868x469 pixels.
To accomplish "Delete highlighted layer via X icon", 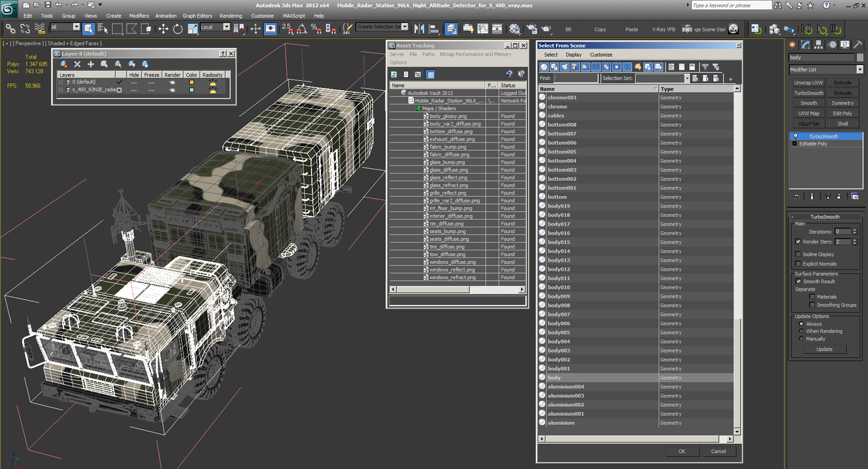I will pyautogui.click(x=77, y=64).
